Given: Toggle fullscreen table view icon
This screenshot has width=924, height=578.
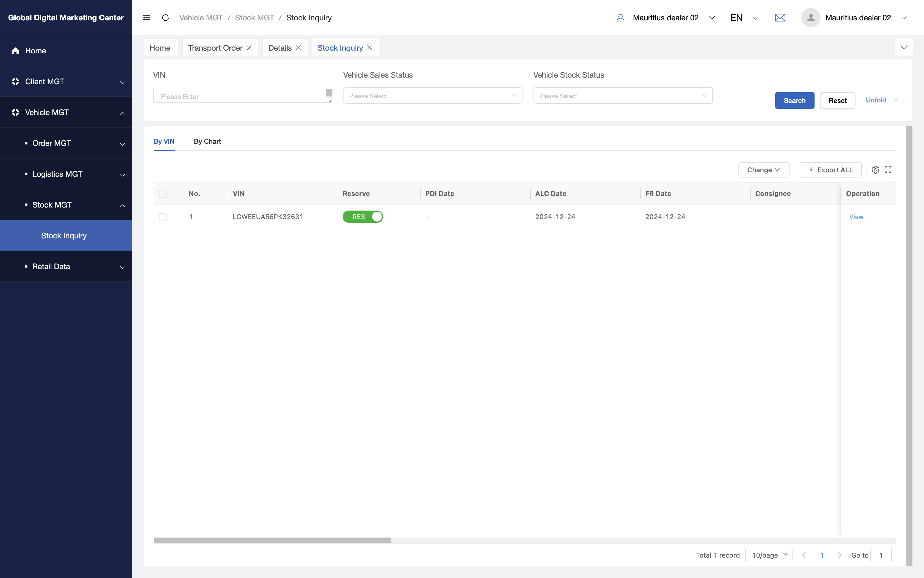Looking at the screenshot, I should (x=888, y=170).
